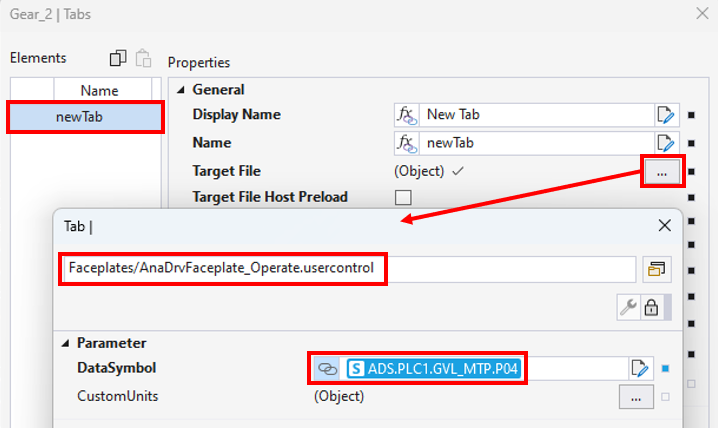718x430 pixels.
Task: Collapse the General section
Action: (x=181, y=90)
